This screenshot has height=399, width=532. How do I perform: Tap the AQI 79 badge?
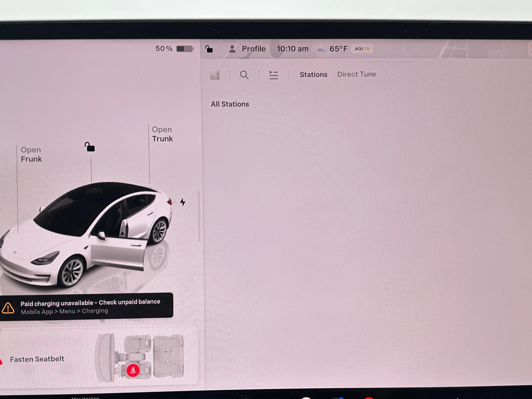(362, 49)
